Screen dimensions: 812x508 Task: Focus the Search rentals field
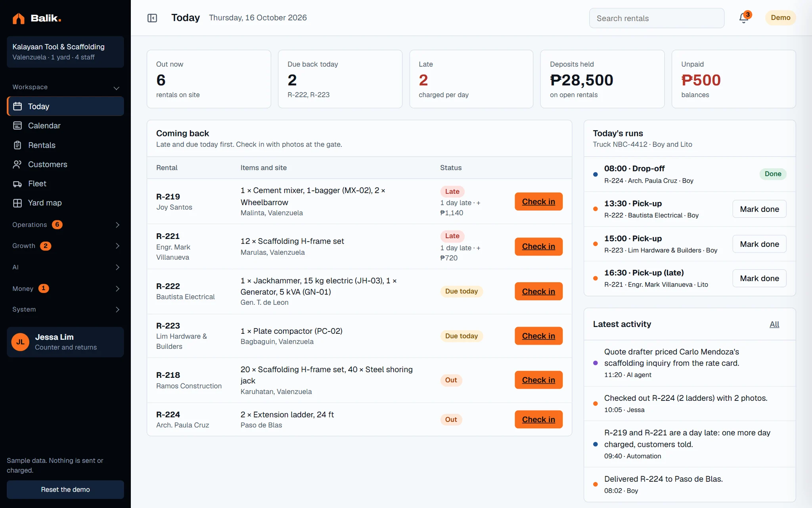pyautogui.click(x=657, y=18)
